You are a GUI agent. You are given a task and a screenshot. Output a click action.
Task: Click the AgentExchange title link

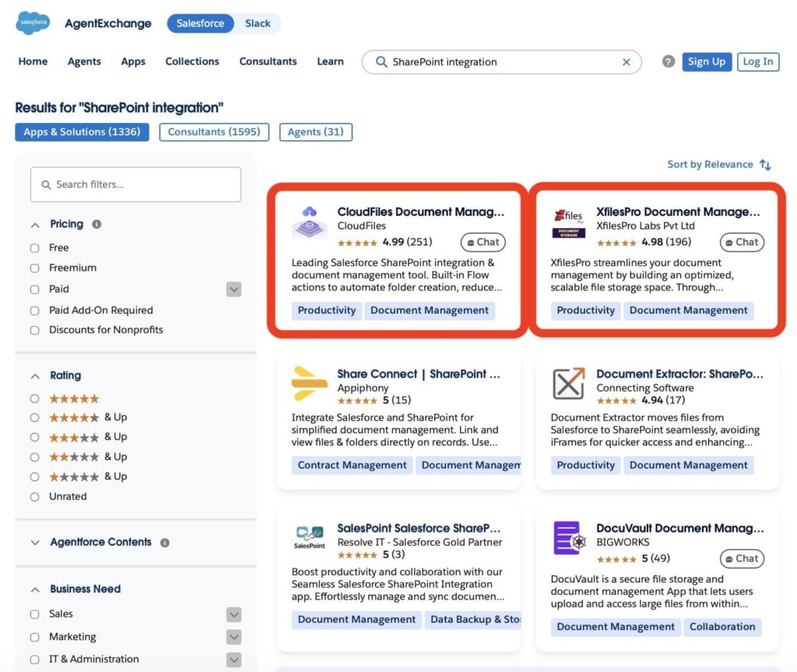(x=108, y=23)
